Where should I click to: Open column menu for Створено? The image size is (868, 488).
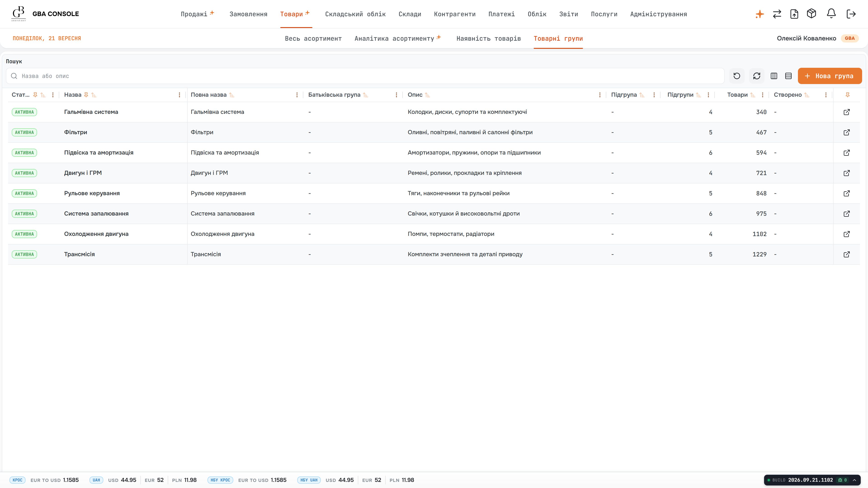click(x=826, y=95)
